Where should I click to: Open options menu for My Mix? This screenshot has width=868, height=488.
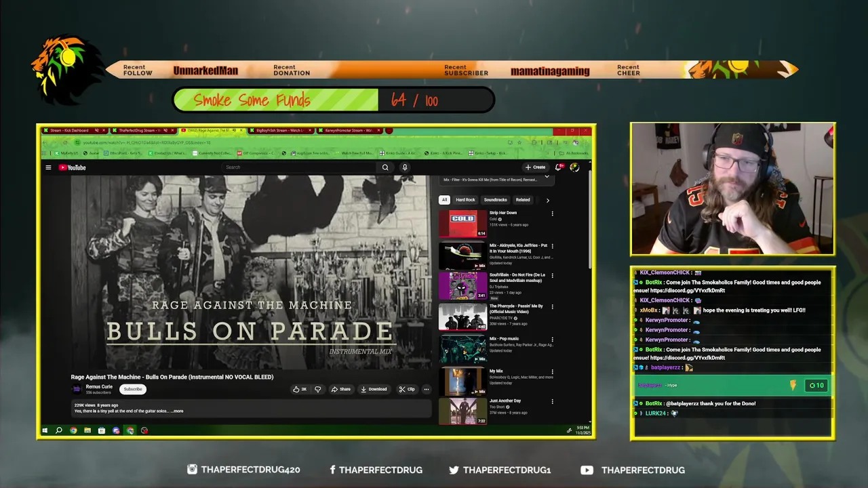tap(552, 371)
